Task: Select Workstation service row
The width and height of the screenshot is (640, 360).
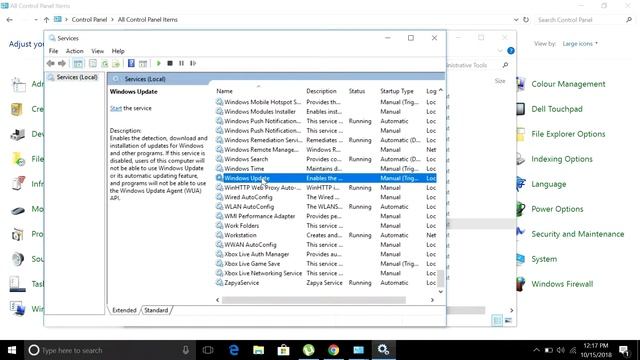Action: [326, 235]
